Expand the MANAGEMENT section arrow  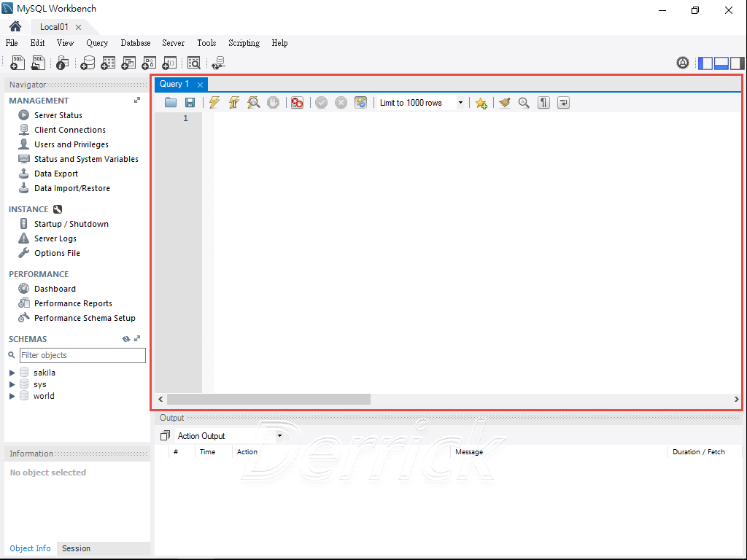(137, 100)
